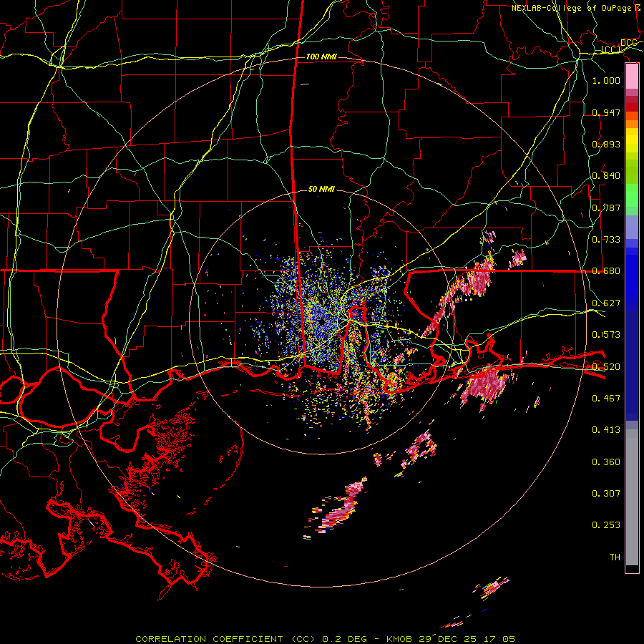Click the 17:05 timestamp in the bottom caption
The image size is (644, 644).
click(x=499, y=639)
